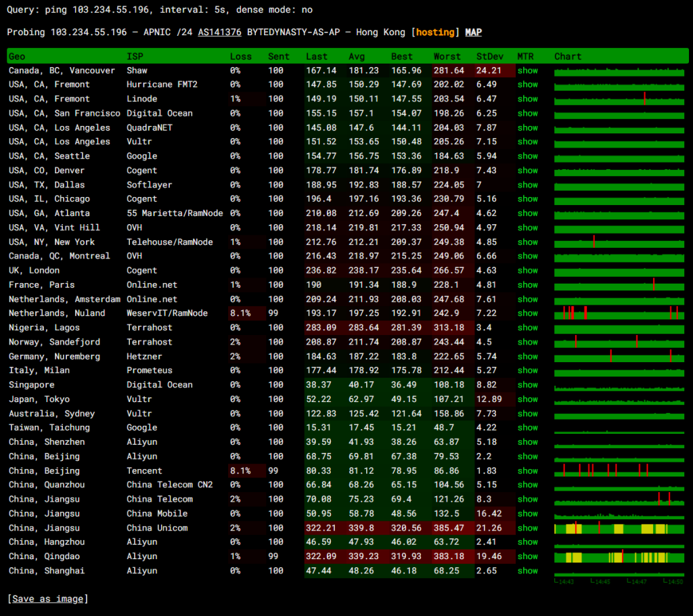Show MTR for Taiwan Taichung Google
This screenshot has height=616, width=693.
click(528, 428)
